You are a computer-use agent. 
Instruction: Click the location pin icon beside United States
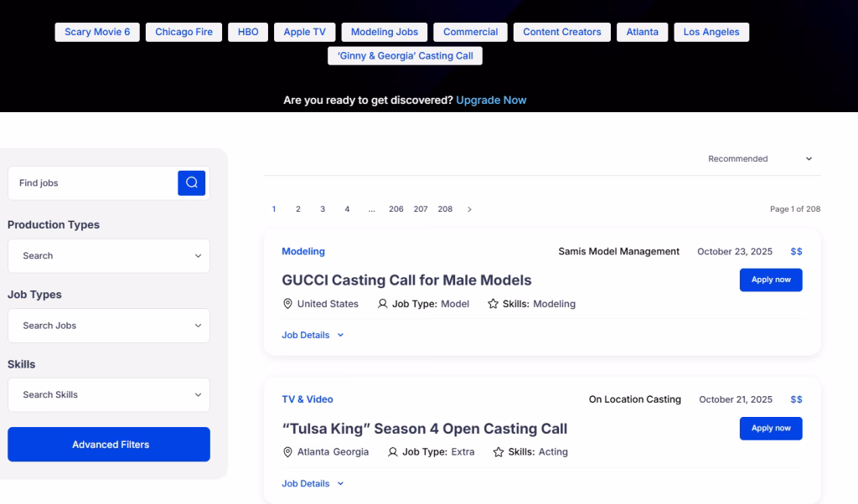click(x=287, y=304)
